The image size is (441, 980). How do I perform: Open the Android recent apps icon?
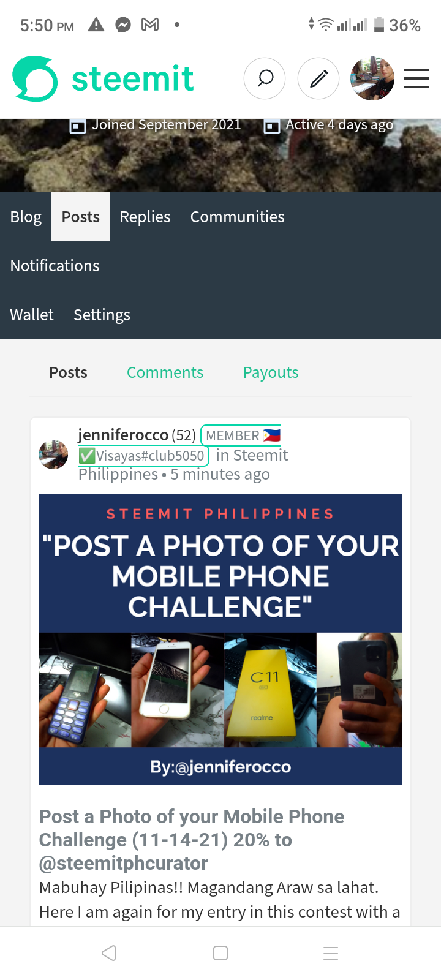(331, 953)
